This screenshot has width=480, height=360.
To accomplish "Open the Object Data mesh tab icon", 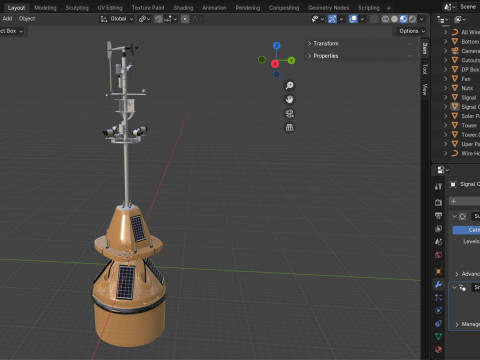I will point(438,336).
